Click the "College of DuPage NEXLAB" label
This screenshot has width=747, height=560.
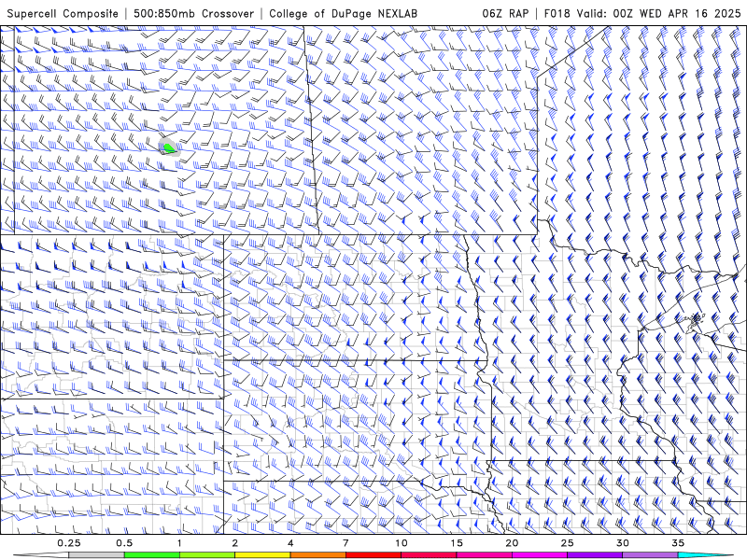pos(343,13)
